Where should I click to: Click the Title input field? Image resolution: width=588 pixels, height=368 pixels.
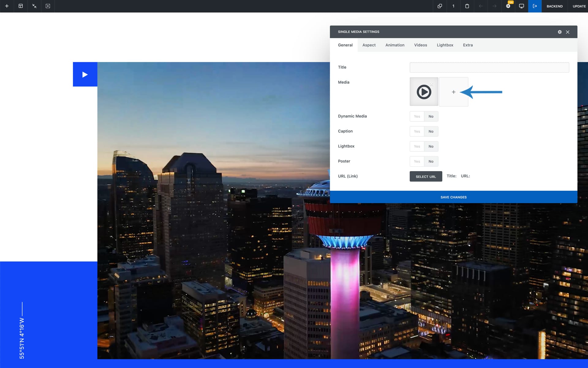489,67
